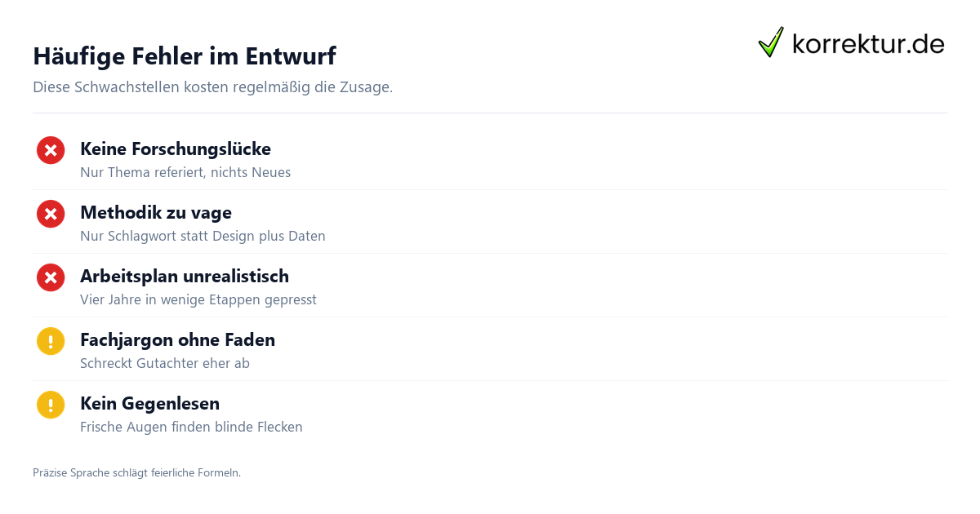Screen dimensions: 980x514
Task: Click the red X icon beside Methodik zu vage
Action: point(51,214)
